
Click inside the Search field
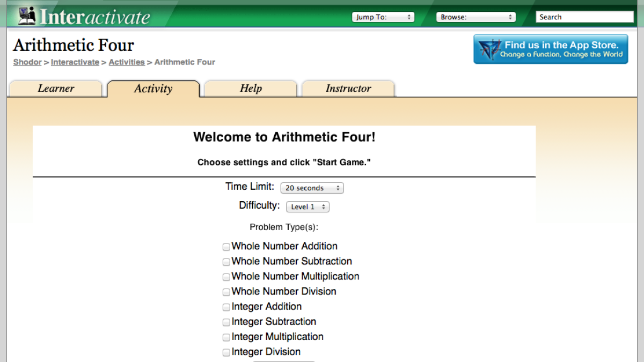584,17
